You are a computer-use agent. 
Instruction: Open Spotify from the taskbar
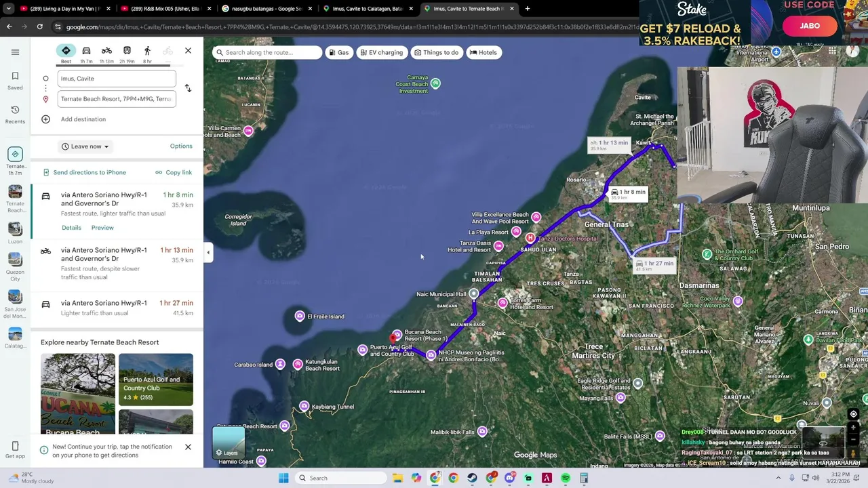[x=565, y=478]
